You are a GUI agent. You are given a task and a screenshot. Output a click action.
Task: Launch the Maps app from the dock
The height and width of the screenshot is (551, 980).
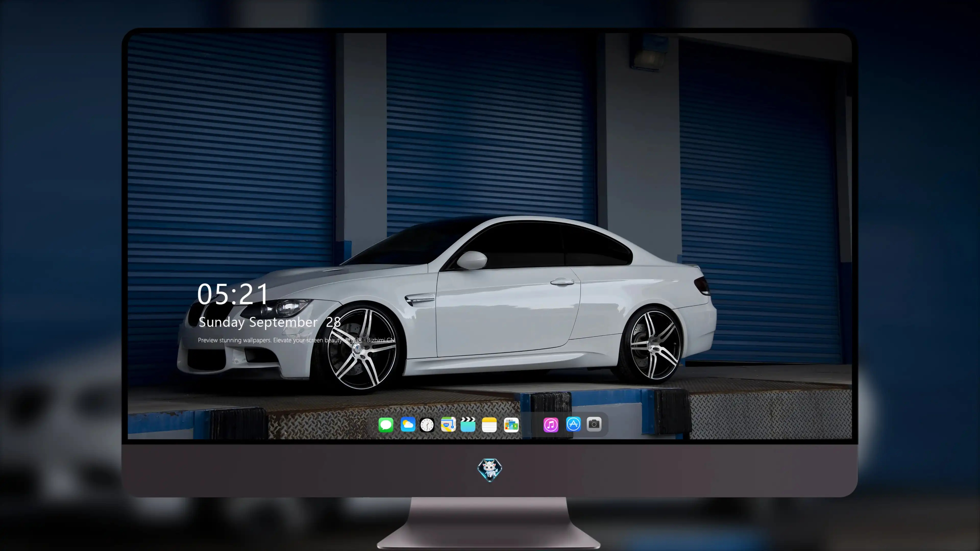click(x=448, y=424)
